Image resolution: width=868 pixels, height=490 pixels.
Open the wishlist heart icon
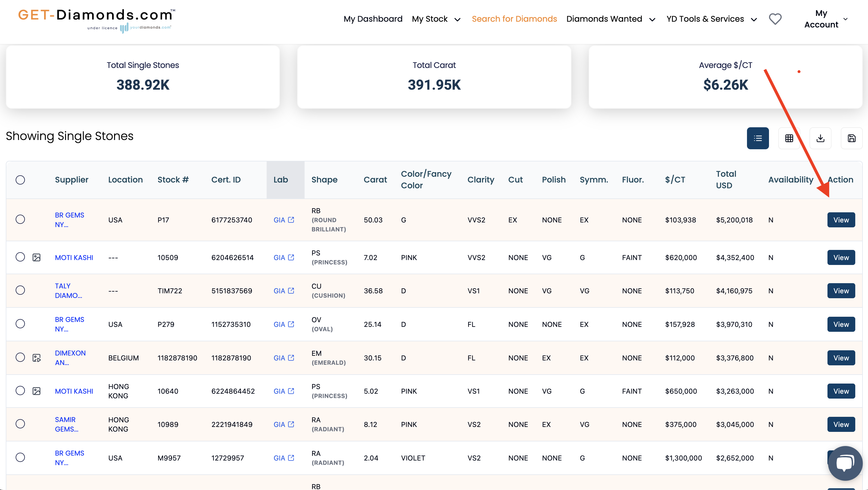[x=775, y=19]
